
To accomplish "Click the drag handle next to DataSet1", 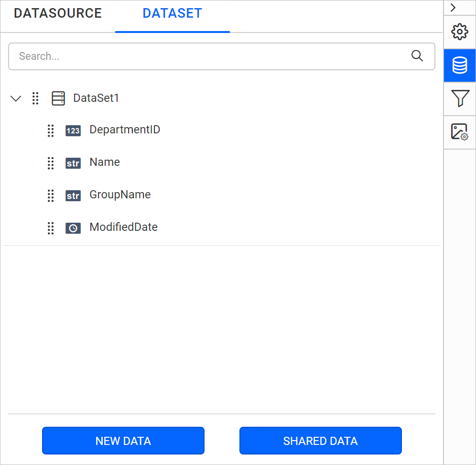I will [x=35, y=98].
